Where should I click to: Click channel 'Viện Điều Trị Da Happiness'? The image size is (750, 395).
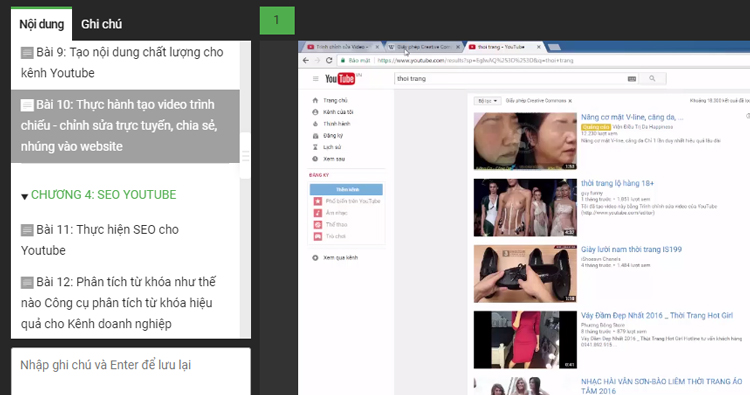tap(642, 127)
